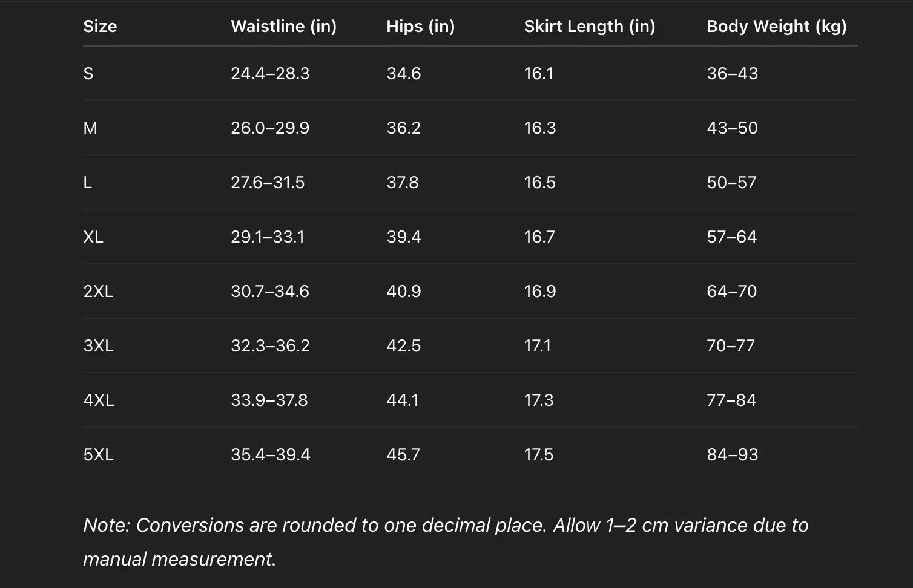913x588 pixels.
Task: Click the Body Weight (kg) header
Action: tap(776, 27)
